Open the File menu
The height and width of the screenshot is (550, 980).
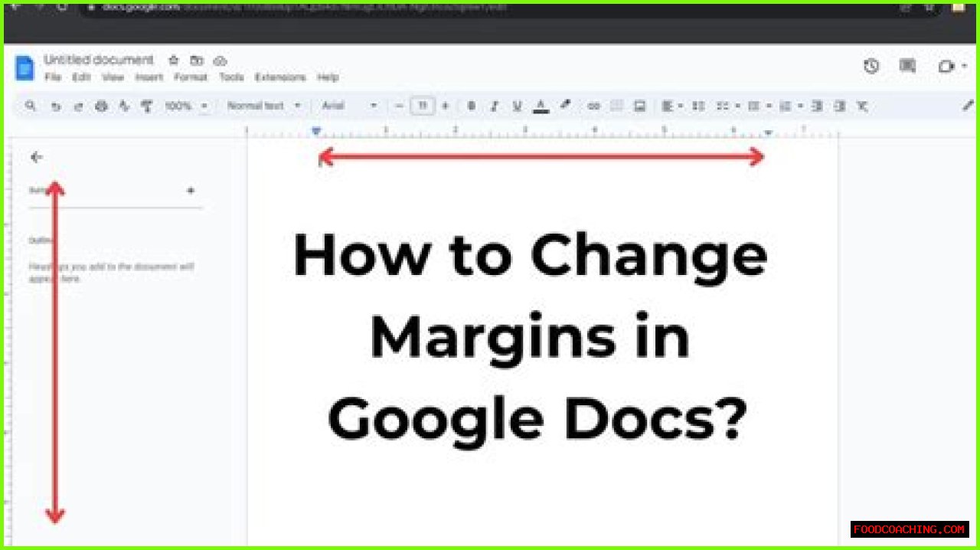click(x=52, y=77)
